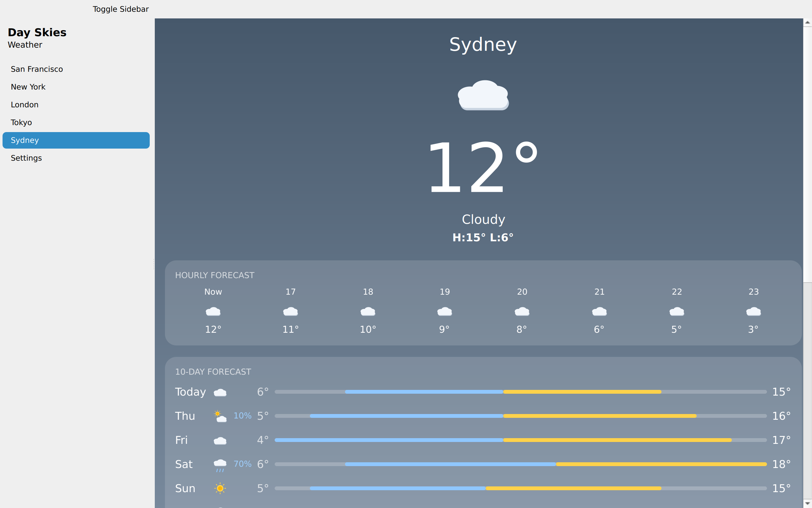Click the cloud icon under hour 21
Screen dimensions: 812x508
pos(599,311)
